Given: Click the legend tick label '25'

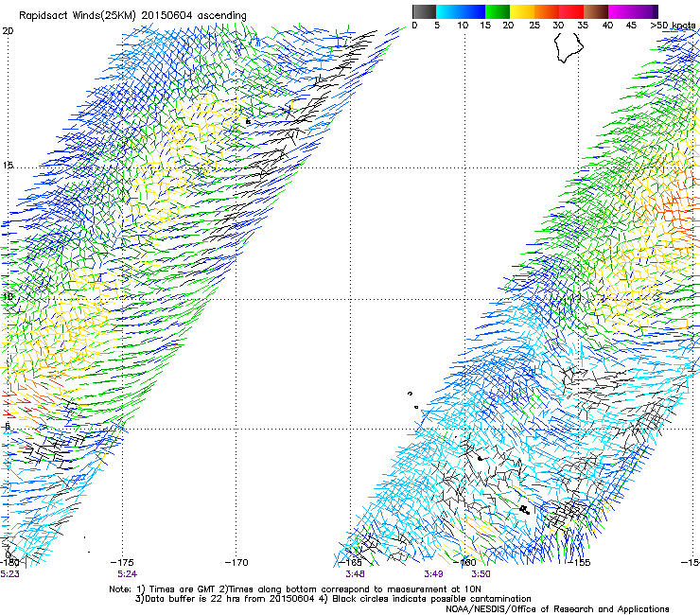Looking at the screenshot, I should pyautogui.click(x=534, y=26).
